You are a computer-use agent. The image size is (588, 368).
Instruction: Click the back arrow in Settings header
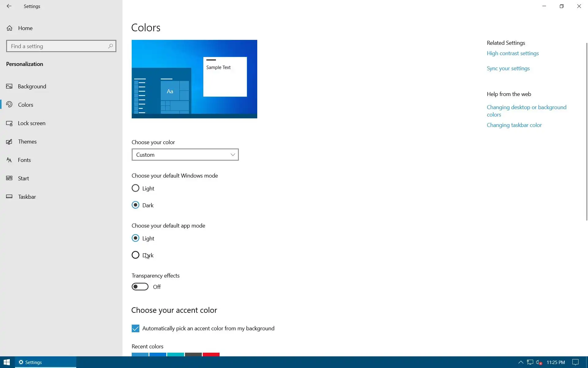click(9, 6)
